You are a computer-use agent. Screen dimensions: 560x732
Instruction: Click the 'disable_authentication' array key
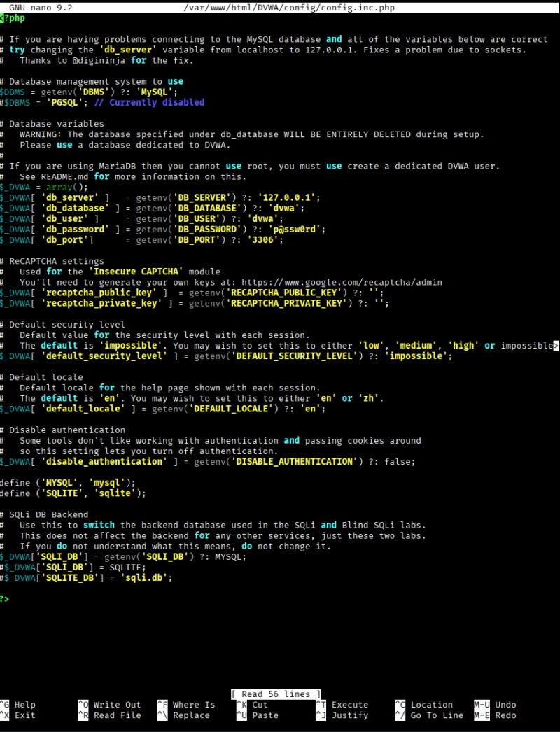click(x=104, y=462)
